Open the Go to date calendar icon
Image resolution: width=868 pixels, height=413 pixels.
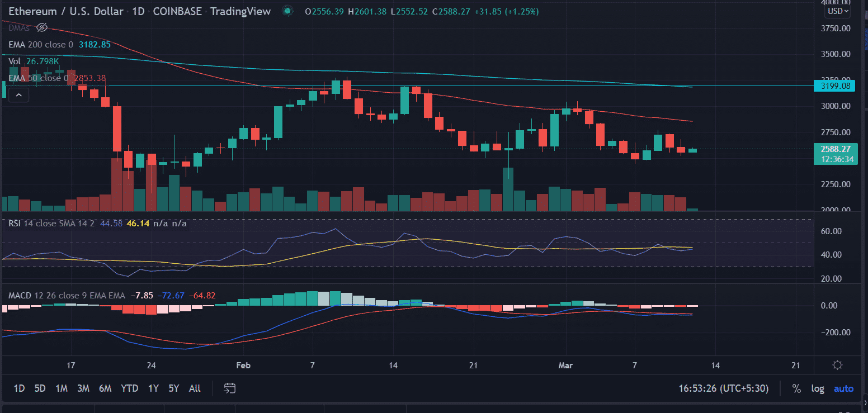pyautogui.click(x=229, y=388)
